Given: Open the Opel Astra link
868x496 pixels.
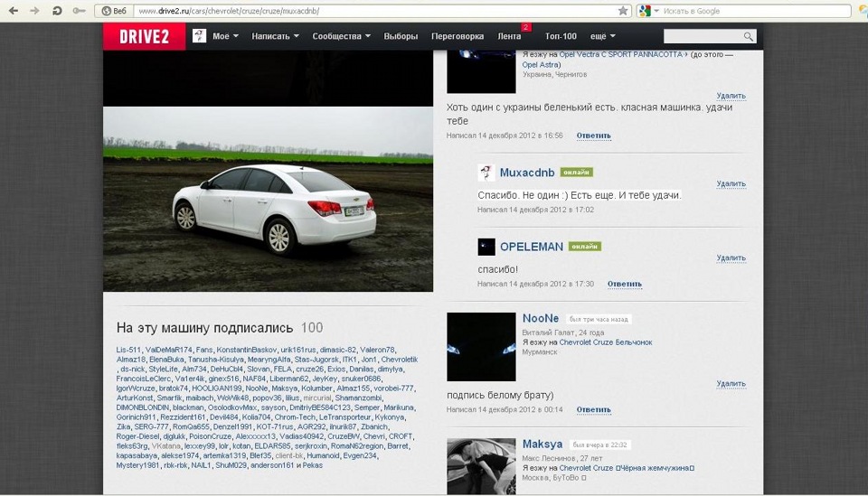Looking at the screenshot, I should pyautogui.click(x=540, y=64).
